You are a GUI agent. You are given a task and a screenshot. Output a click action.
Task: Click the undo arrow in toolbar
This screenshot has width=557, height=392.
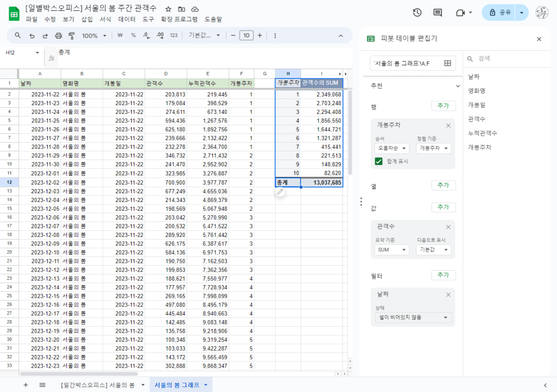pos(32,36)
